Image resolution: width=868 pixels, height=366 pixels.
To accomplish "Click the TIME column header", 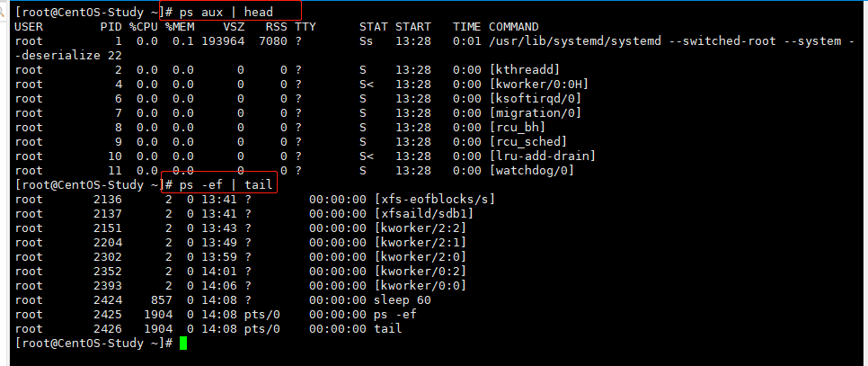I will 467,27.
